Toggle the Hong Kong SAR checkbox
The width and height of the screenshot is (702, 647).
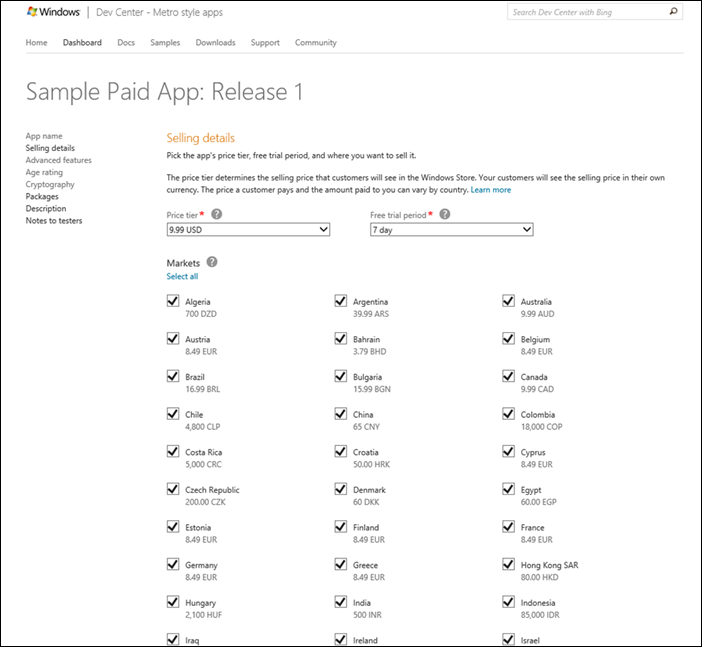tap(508, 565)
